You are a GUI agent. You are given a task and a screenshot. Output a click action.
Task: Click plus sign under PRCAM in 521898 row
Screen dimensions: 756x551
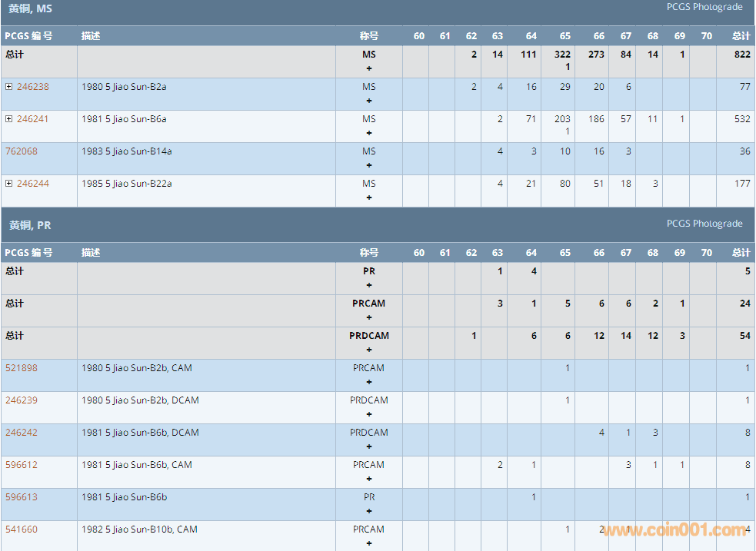(369, 382)
